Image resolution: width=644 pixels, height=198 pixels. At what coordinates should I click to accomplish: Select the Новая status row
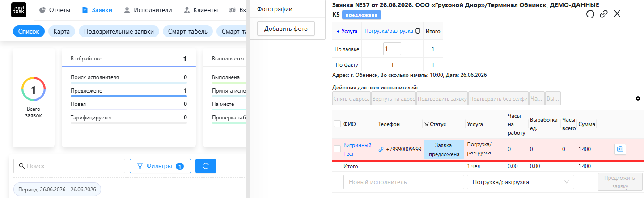coord(129,105)
